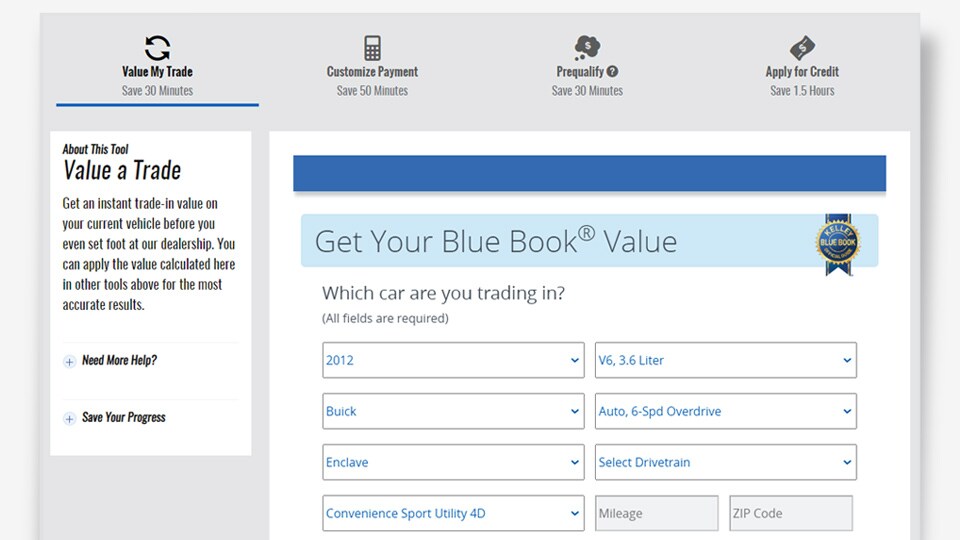The width and height of the screenshot is (960, 540).
Task: Open the make dropdown showing Buick
Action: (453, 411)
